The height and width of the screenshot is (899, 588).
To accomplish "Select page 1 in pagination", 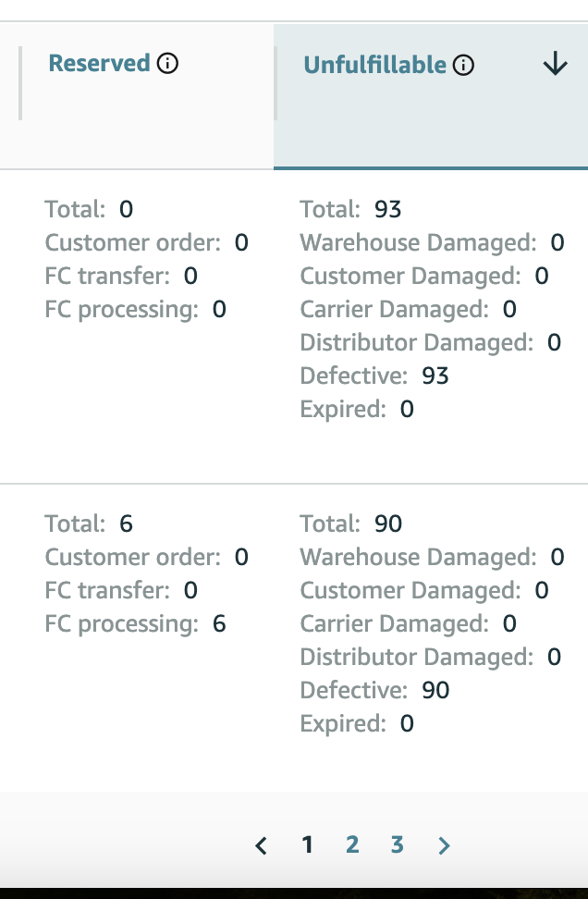I will click(308, 844).
